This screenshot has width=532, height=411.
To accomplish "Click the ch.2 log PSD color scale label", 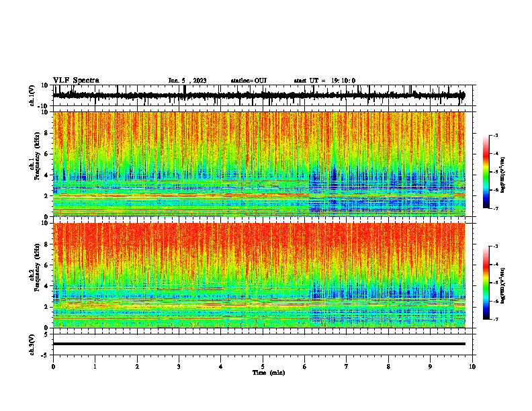I will [503, 285].
